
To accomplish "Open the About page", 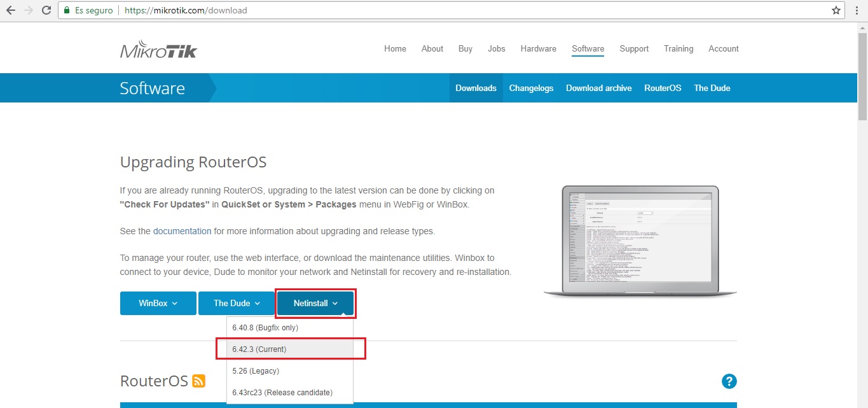I will click(x=432, y=48).
